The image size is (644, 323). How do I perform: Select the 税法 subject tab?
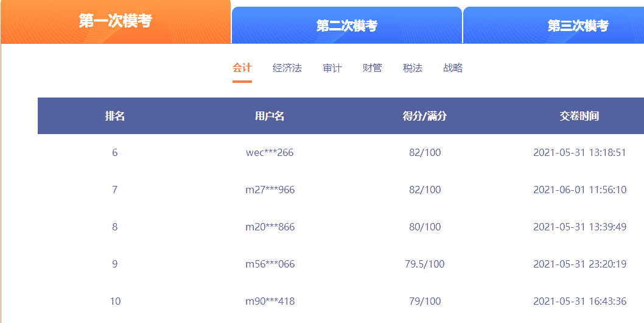pos(413,68)
